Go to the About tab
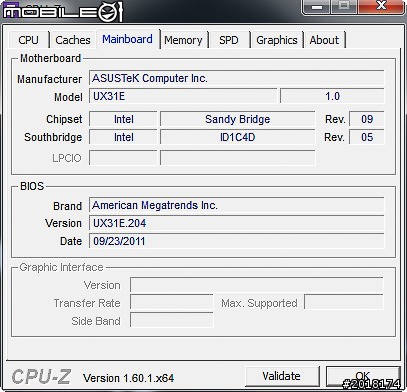 click(x=324, y=40)
